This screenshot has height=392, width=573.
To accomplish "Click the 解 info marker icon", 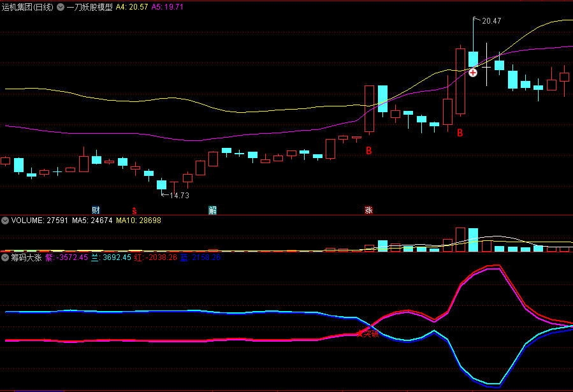I will tap(212, 210).
